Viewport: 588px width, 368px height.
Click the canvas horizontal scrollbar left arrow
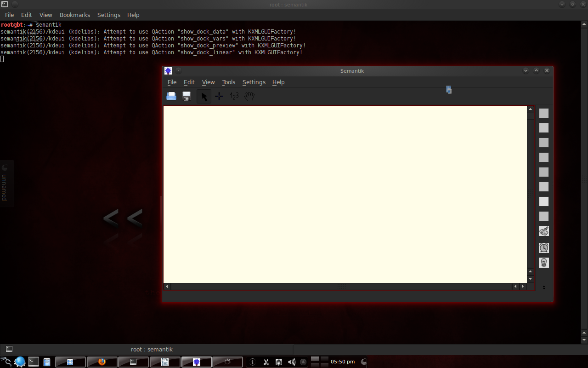(167, 287)
